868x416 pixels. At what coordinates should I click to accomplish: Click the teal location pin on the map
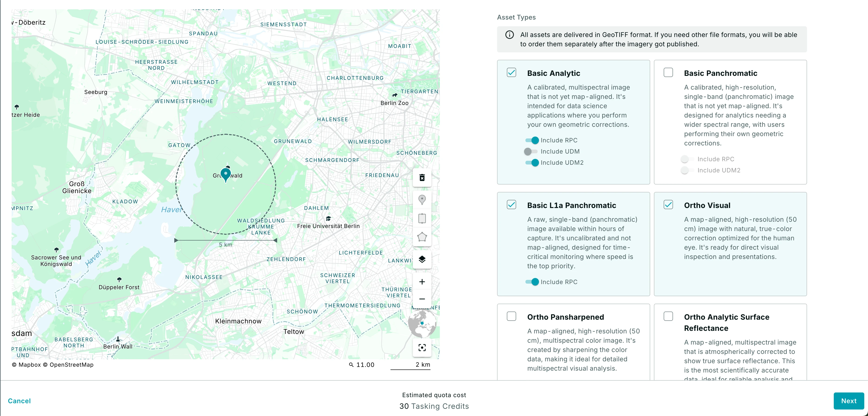coord(225,174)
